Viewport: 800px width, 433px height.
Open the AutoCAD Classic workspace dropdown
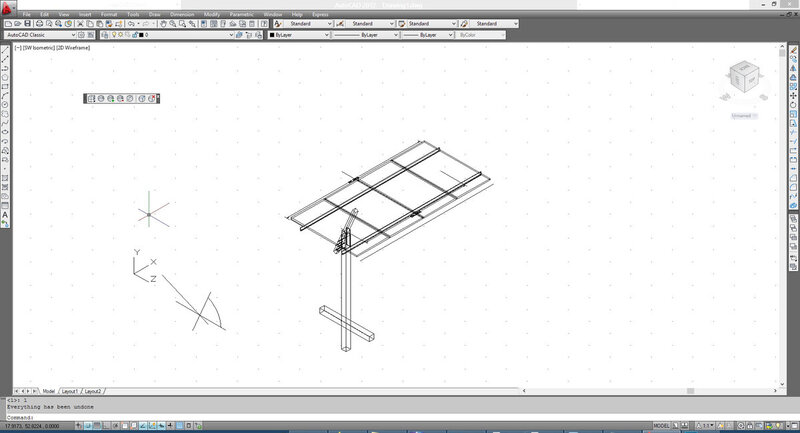tap(40, 35)
